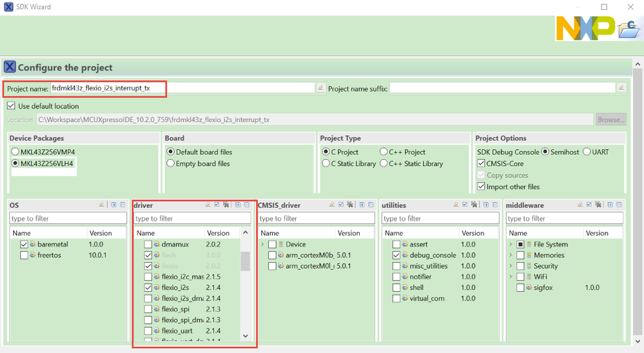Image resolution: width=644 pixels, height=353 pixels.
Task: Select the Default board files option
Action: (170, 152)
